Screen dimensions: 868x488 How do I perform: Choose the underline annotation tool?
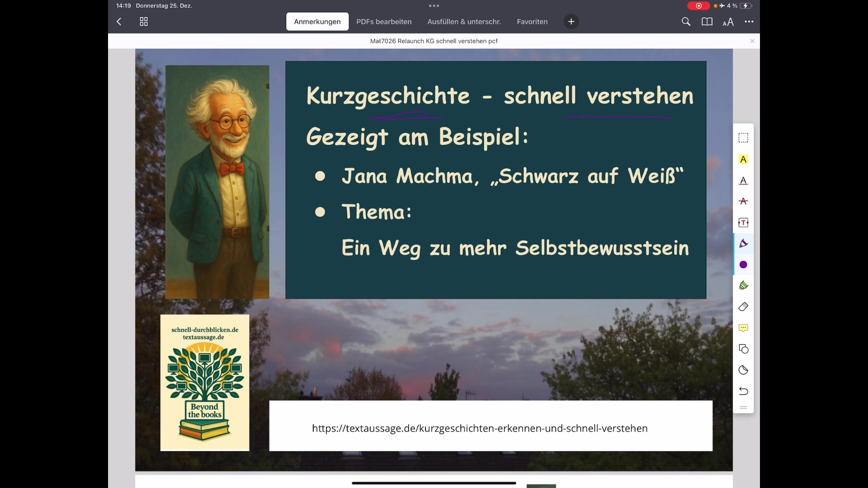click(743, 181)
